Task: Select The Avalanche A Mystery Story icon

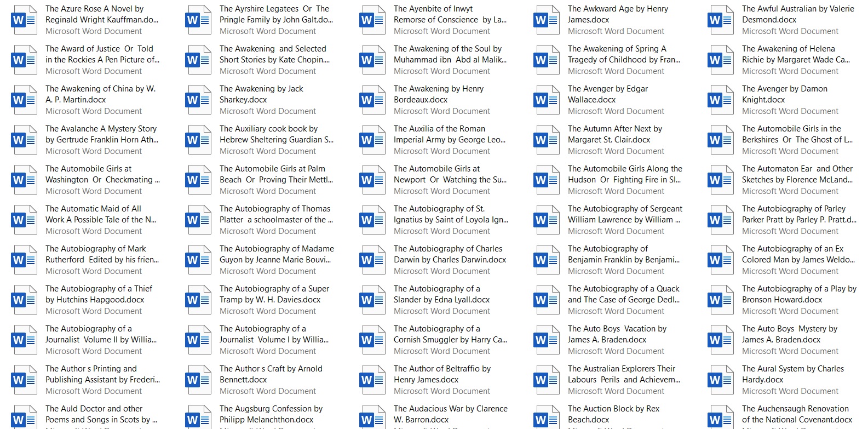Action: click(24, 140)
